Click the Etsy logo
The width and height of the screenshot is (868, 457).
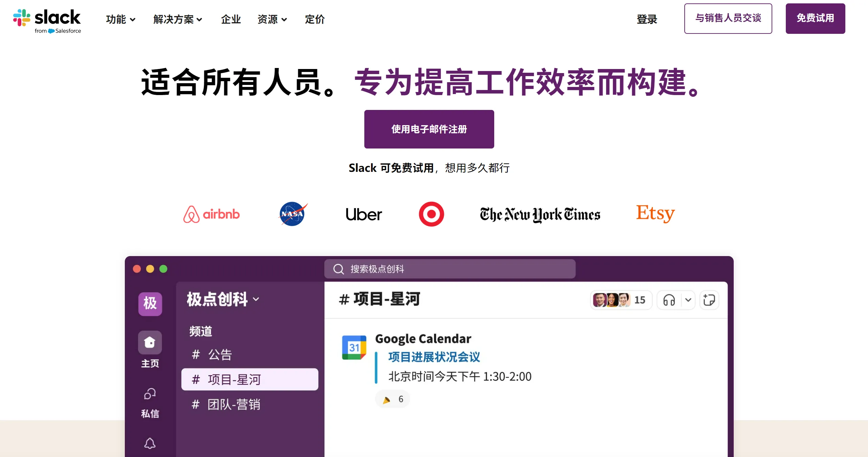coord(655,213)
